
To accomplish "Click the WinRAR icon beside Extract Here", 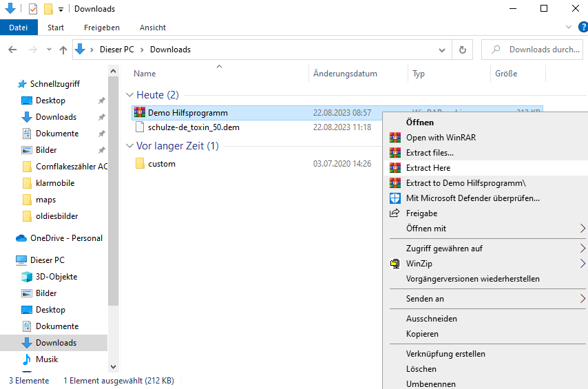I will pyautogui.click(x=395, y=168).
